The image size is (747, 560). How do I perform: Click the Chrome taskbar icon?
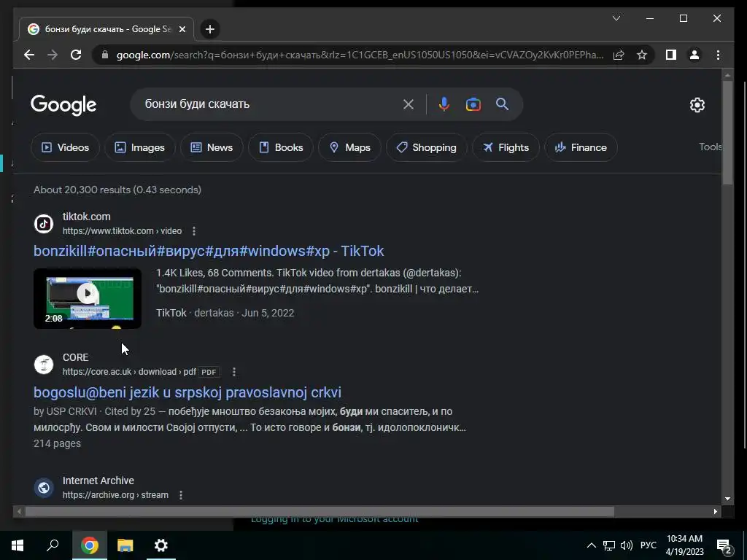(89, 545)
